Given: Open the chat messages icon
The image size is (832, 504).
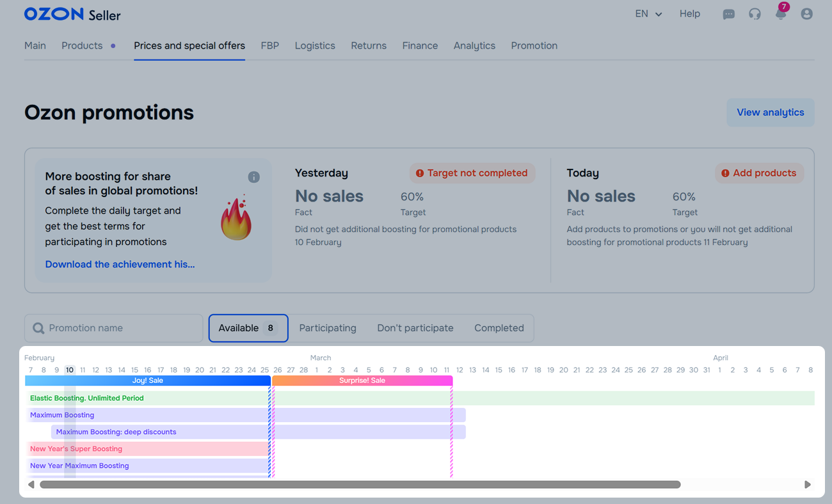Looking at the screenshot, I should click(x=728, y=14).
